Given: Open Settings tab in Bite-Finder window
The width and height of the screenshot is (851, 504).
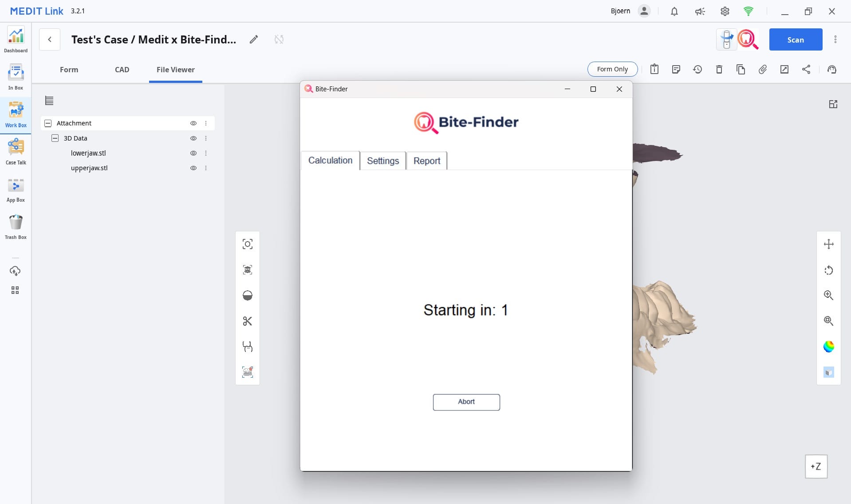Looking at the screenshot, I should tap(383, 160).
